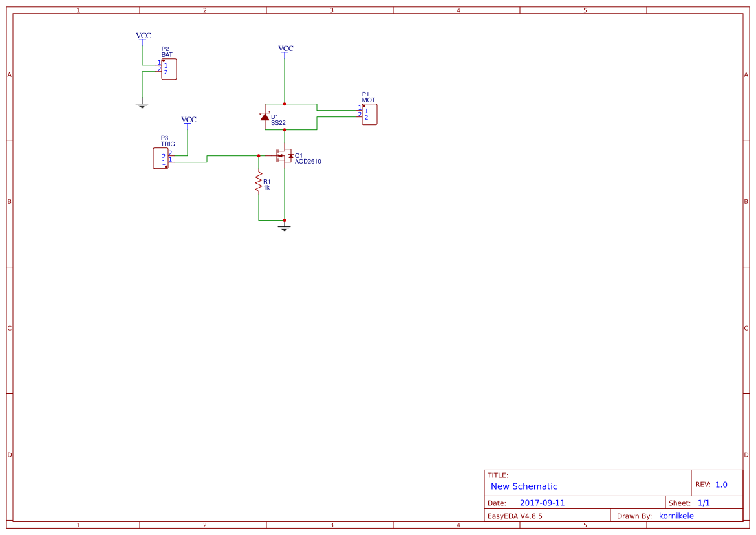This screenshot has height=535, width=756.
Task: Click the ground symbol below the Q1 MOSFET
Action: [x=284, y=226]
